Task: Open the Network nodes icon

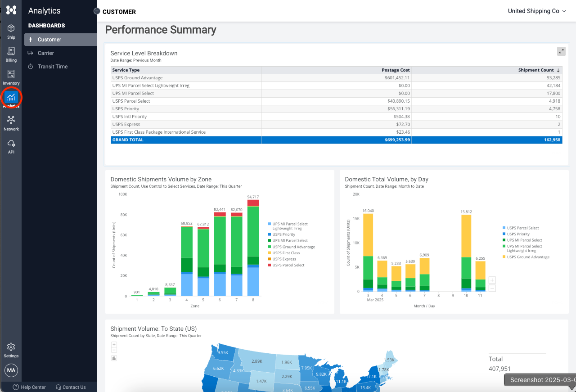Action: point(11,120)
